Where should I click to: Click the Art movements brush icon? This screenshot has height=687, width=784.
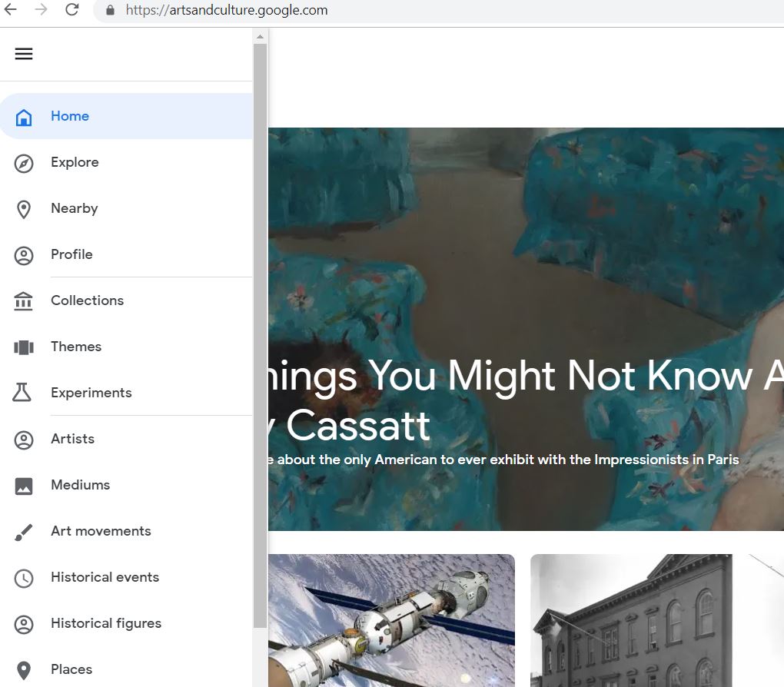tap(24, 532)
